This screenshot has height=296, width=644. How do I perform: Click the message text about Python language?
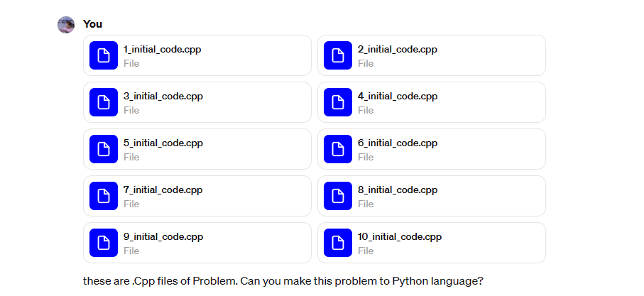283,281
